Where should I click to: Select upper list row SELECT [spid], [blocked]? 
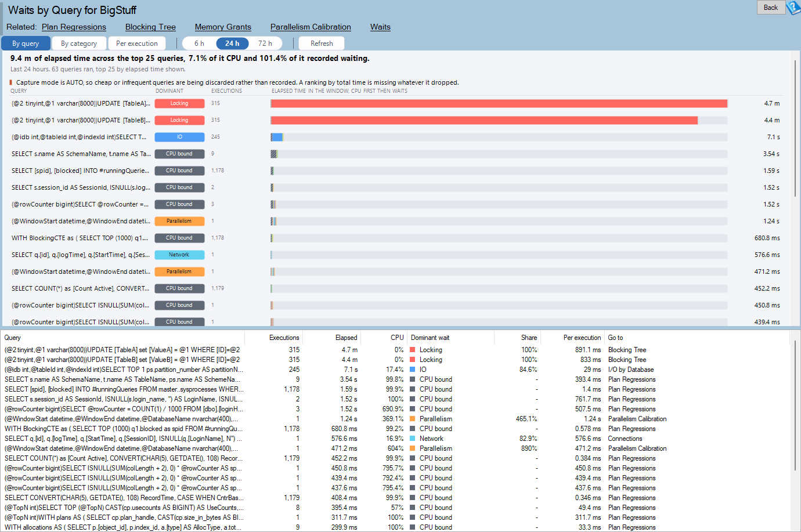click(396, 171)
